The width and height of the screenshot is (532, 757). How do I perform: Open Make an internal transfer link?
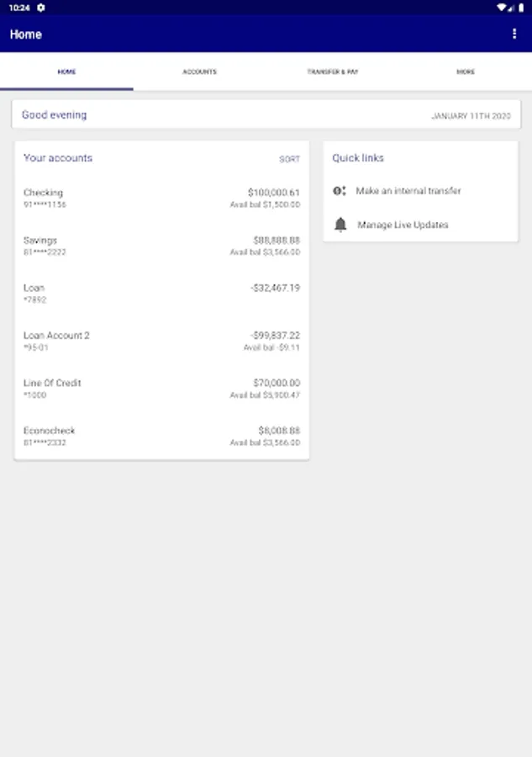click(x=408, y=191)
